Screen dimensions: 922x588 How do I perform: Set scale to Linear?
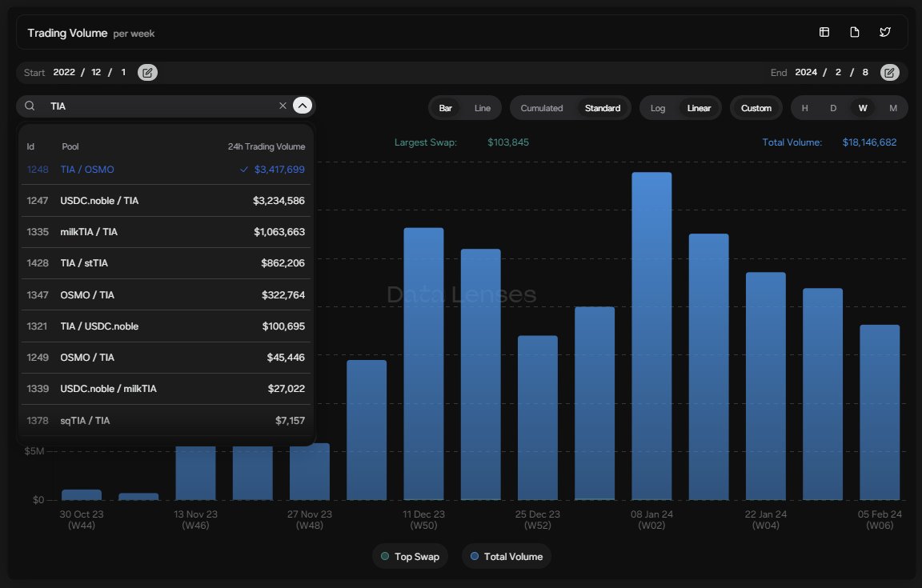click(x=700, y=108)
